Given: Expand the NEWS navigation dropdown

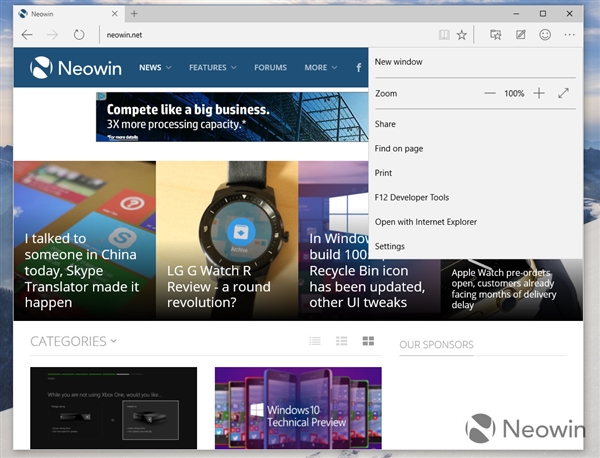Looking at the screenshot, I should pyautogui.click(x=155, y=68).
